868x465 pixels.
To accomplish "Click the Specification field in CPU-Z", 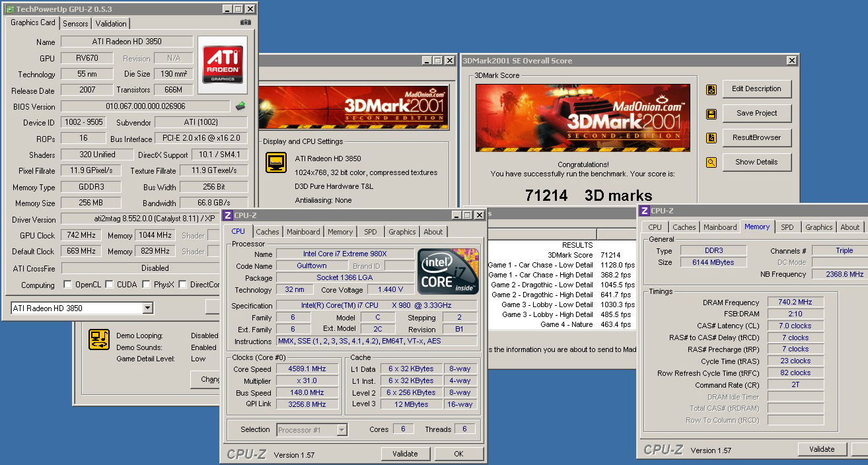I will [x=377, y=305].
